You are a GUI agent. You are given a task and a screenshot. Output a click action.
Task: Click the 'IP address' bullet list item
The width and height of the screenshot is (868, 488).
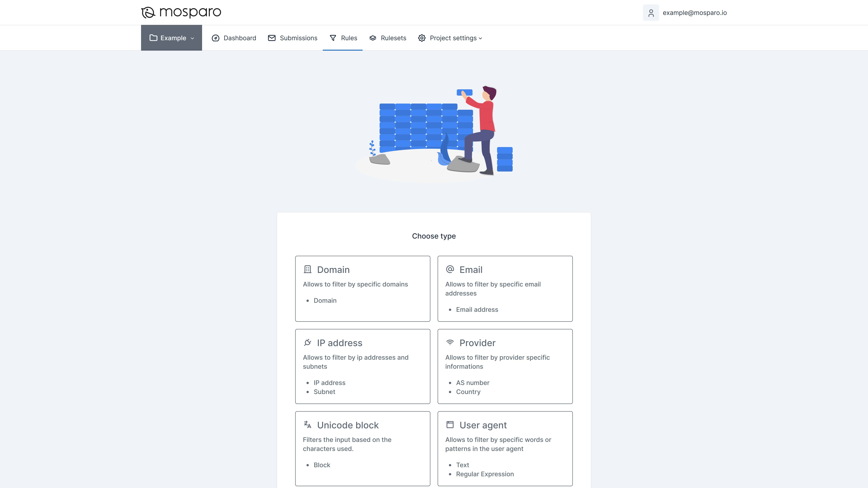coord(329,383)
